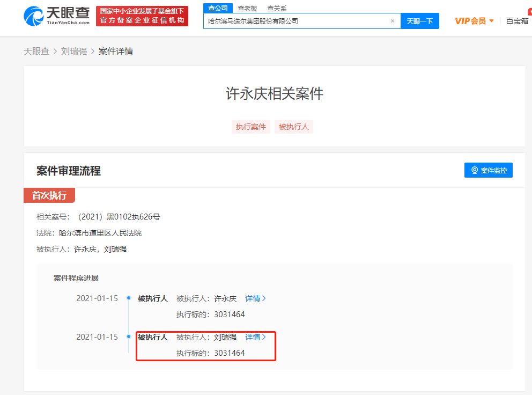Open 详情 link for 刘瑞强
532x395 pixels.
(255, 337)
